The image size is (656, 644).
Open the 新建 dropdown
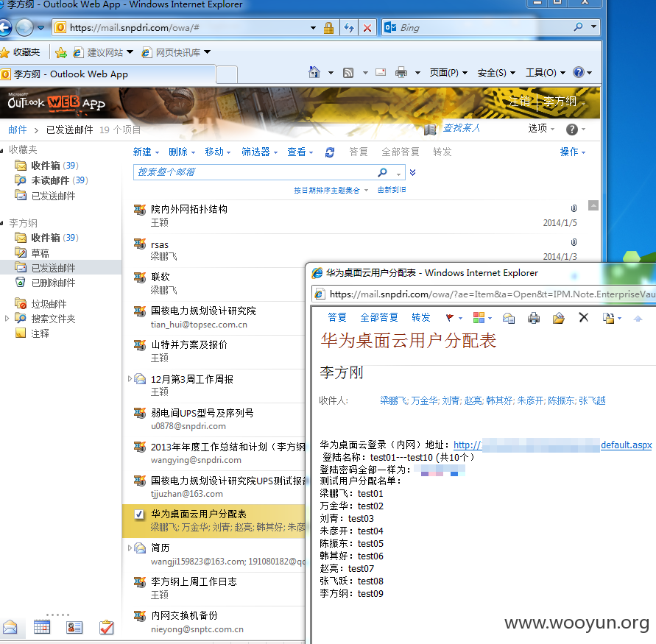(x=146, y=152)
